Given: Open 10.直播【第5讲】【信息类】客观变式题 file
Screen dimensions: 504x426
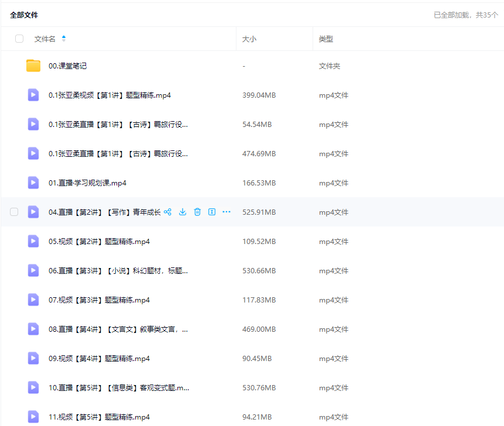Looking at the screenshot, I should (118, 388).
